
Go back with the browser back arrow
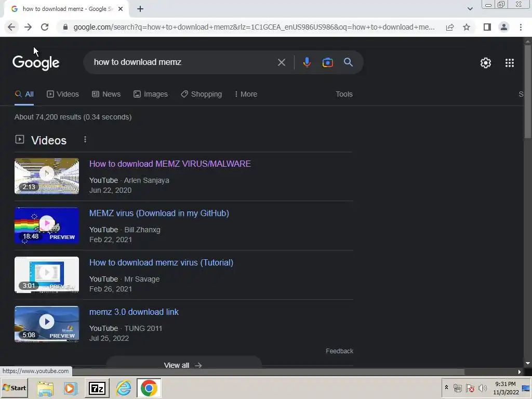point(11,27)
